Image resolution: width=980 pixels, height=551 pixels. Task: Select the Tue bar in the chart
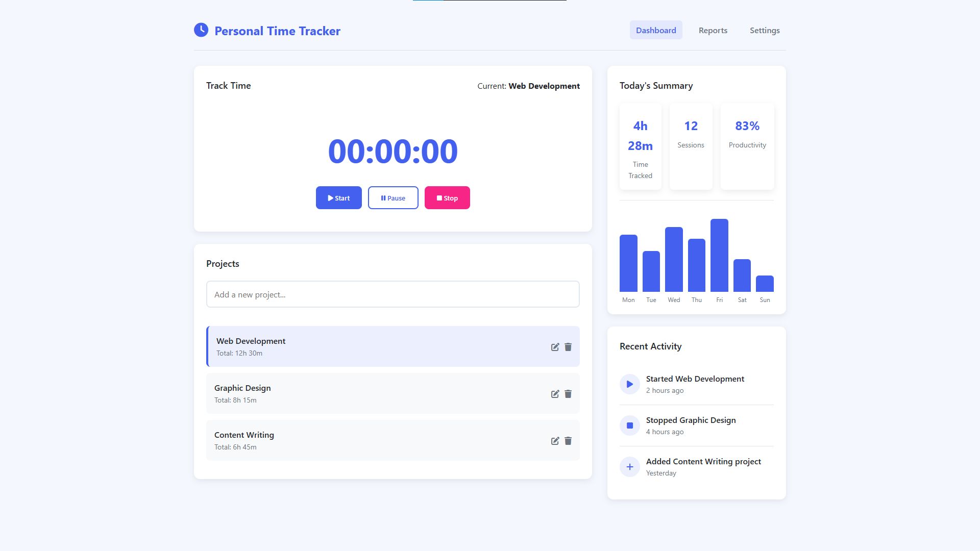(651, 271)
